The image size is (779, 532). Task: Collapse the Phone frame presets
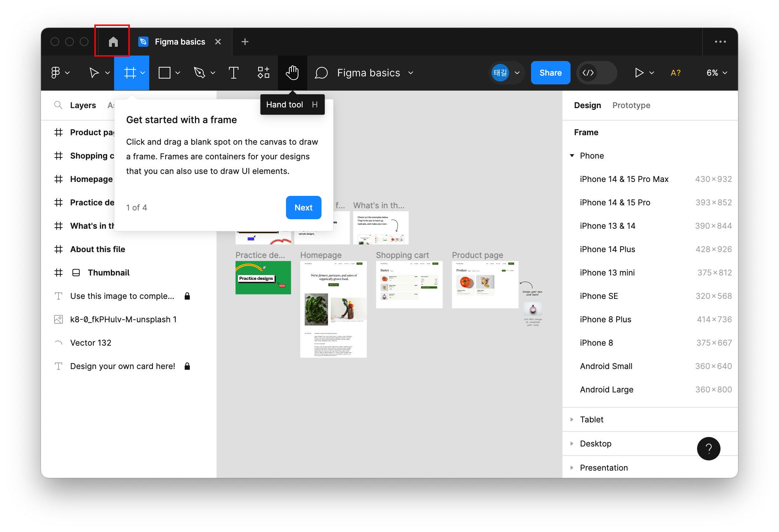coord(572,156)
